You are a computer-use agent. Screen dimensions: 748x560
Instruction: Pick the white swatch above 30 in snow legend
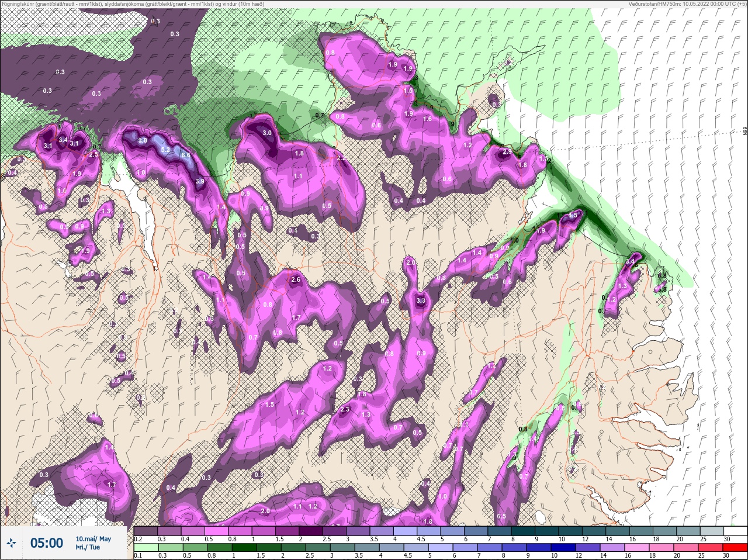click(x=735, y=531)
